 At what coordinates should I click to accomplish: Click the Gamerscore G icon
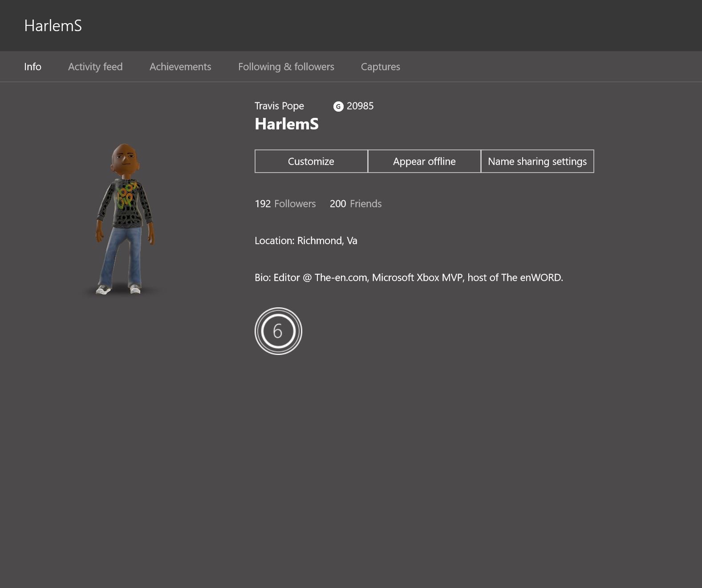(338, 106)
